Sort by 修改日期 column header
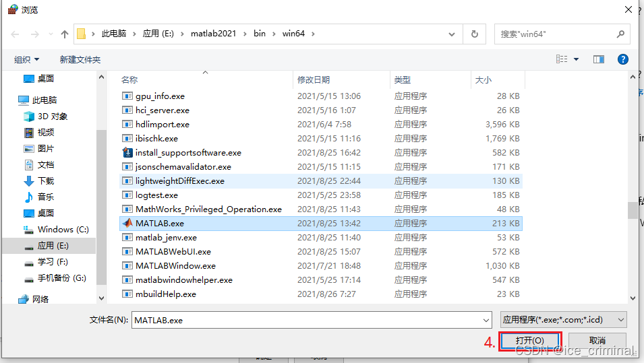This screenshot has height=363, width=644. click(314, 80)
